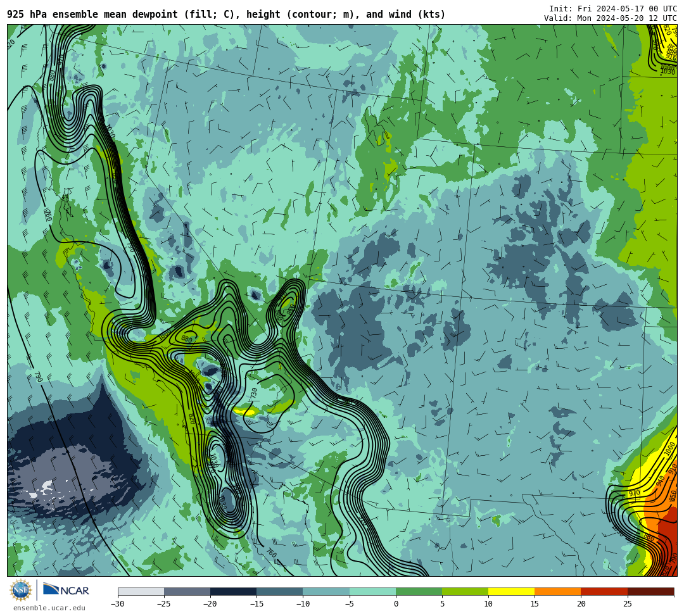Click the -20 to -15 colorbar segment

(x=233, y=591)
